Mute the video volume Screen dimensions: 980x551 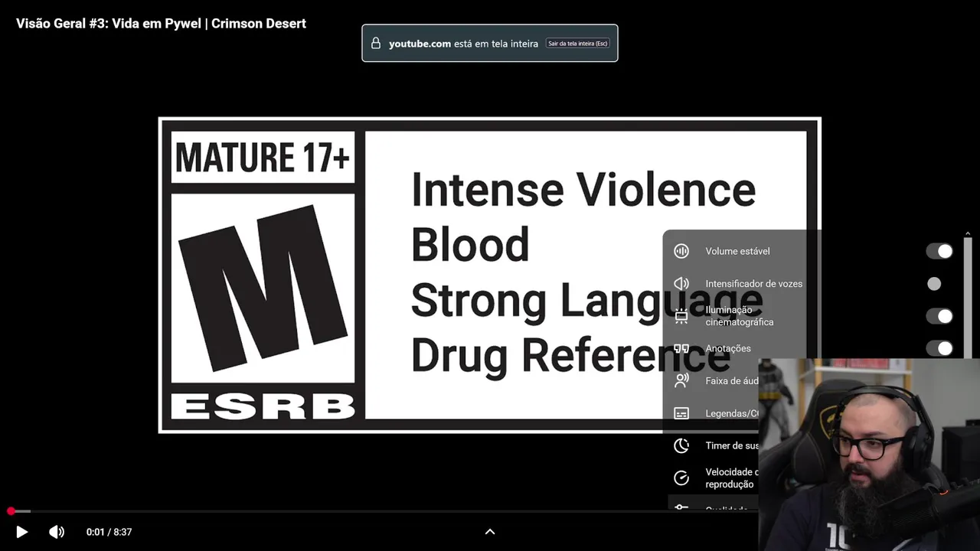coord(57,532)
